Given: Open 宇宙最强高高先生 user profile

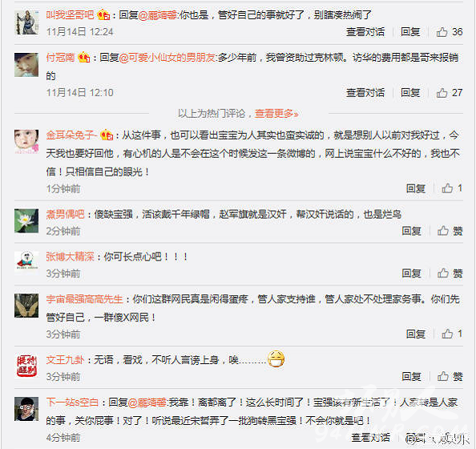Looking at the screenshot, I should tap(84, 299).
